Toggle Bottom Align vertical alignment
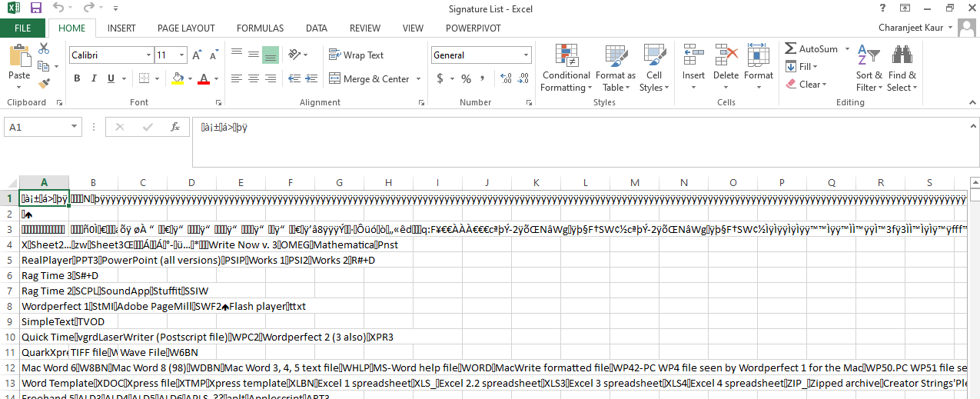The width and height of the screenshot is (980, 399). coord(270,55)
